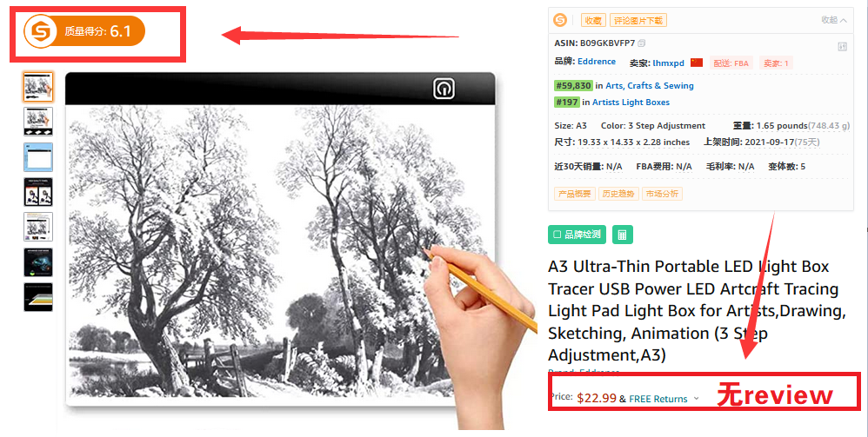Open the lhmxpd seller link
Viewport: 868px width, 437px height.
[668, 63]
